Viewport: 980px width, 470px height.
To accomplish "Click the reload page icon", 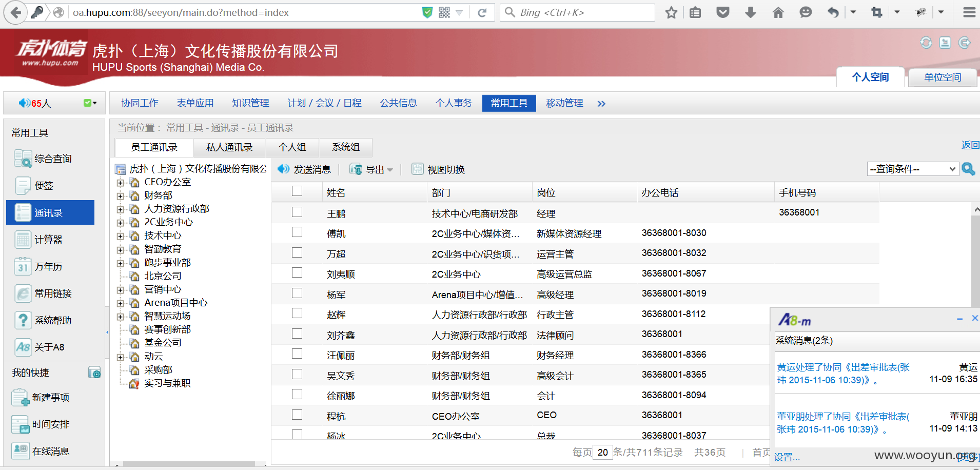I will (x=482, y=13).
